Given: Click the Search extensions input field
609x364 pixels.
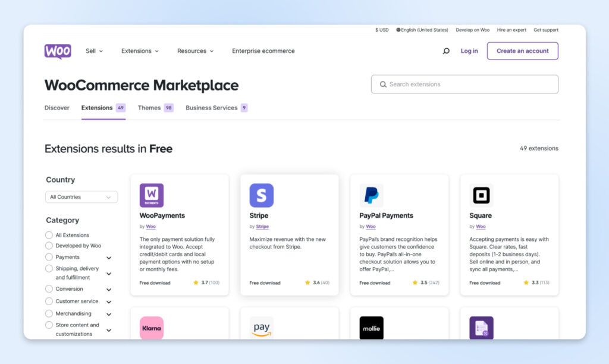Looking at the screenshot, I should pyautogui.click(x=470, y=84).
